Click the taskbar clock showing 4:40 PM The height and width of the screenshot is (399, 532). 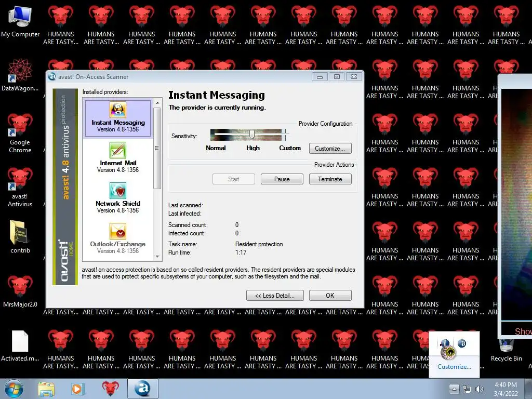tap(506, 389)
